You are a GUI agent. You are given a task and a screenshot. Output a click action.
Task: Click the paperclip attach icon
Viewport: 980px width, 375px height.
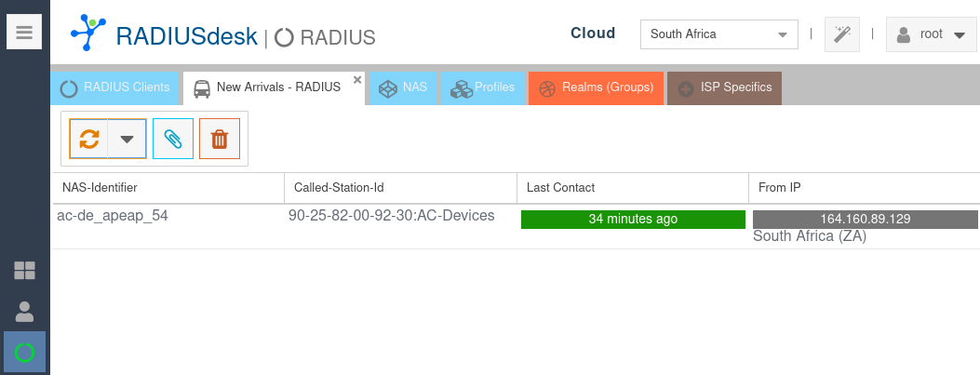click(x=173, y=140)
